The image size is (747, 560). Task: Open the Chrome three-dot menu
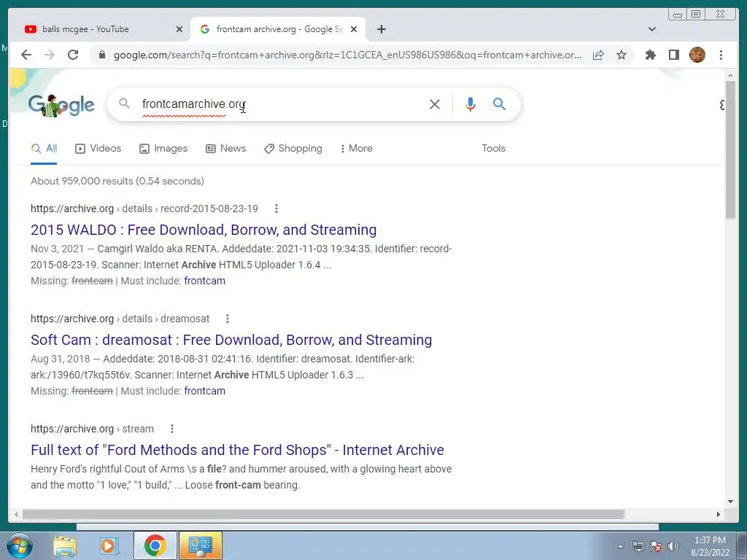tap(721, 55)
